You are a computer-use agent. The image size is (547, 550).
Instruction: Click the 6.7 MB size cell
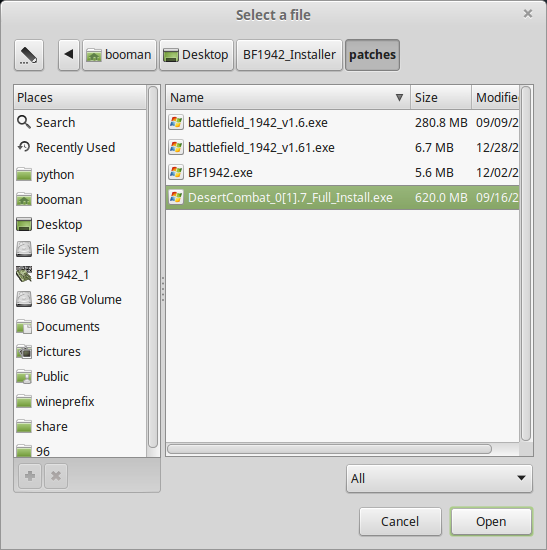point(434,147)
